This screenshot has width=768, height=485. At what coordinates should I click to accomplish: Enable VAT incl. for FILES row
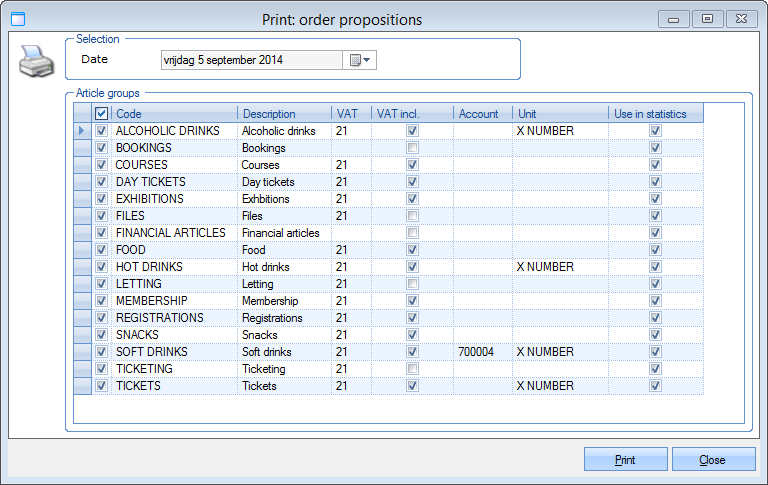pos(412,216)
